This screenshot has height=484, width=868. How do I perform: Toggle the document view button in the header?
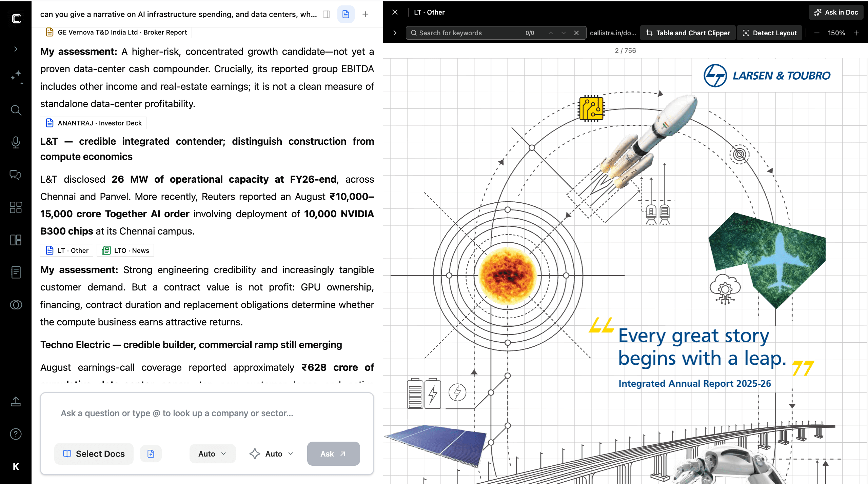pyautogui.click(x=346, y=14)
